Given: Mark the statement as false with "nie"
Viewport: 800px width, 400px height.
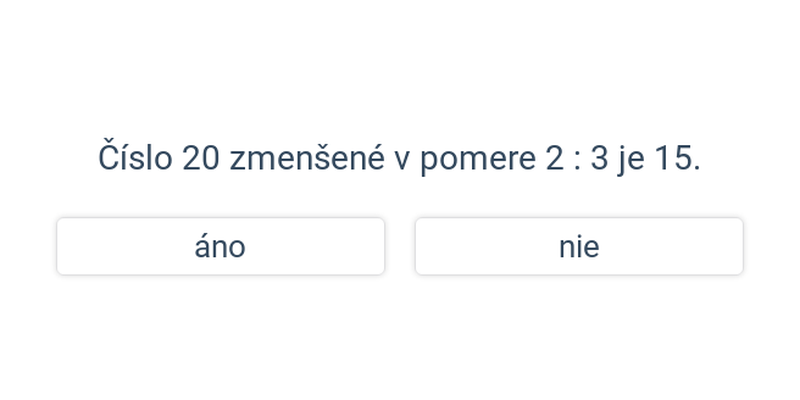Looking at the screenshot, I should pos(579,246).
